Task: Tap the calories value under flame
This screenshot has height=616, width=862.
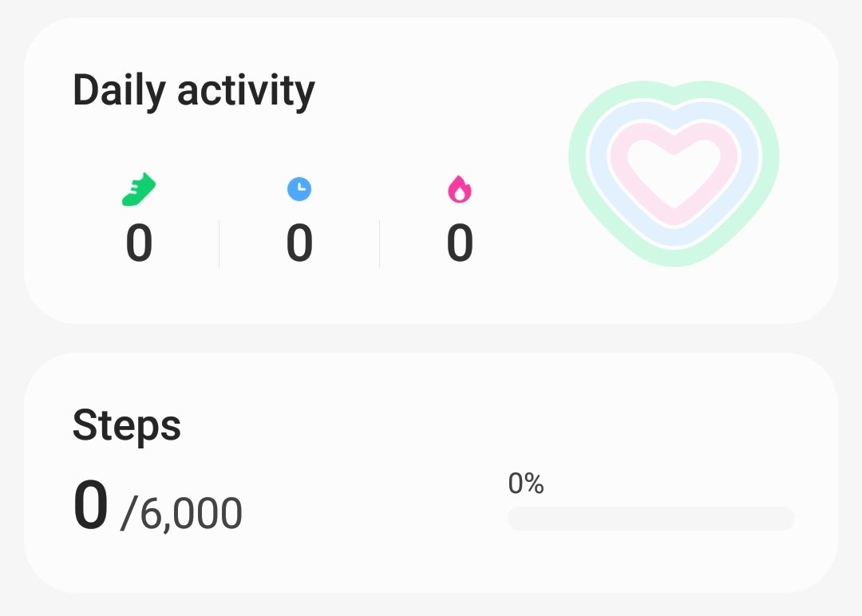Action: click(x=460, y=243)
